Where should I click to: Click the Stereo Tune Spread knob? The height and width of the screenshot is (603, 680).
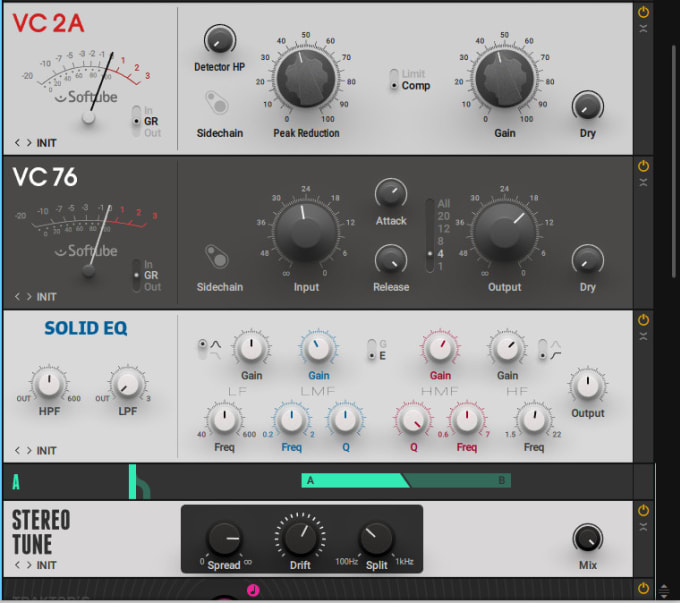(x=224, y=538)
